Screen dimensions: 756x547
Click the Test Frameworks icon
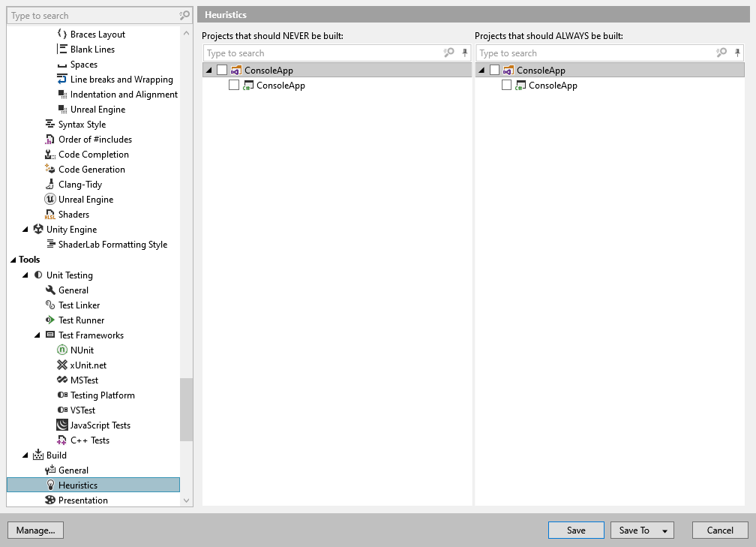[50, 335]
